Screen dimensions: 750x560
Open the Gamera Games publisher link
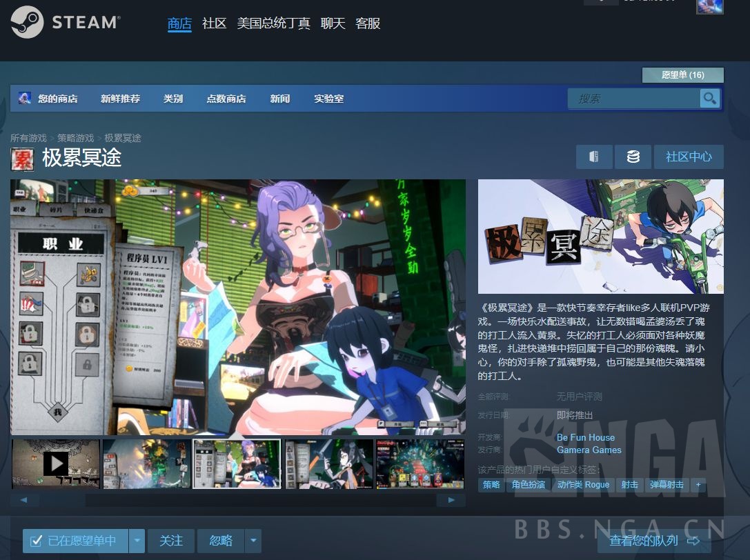[589, 450]
